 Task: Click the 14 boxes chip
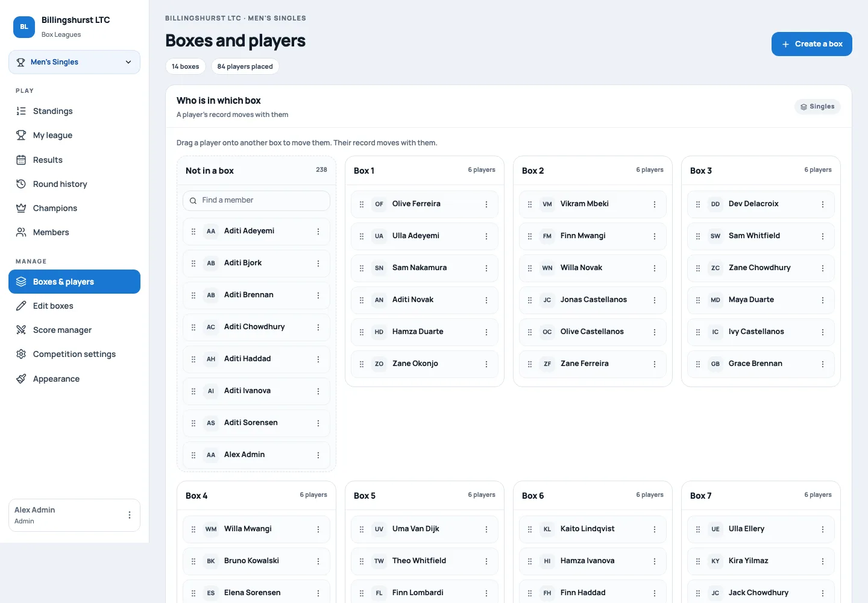click(186, 66)
